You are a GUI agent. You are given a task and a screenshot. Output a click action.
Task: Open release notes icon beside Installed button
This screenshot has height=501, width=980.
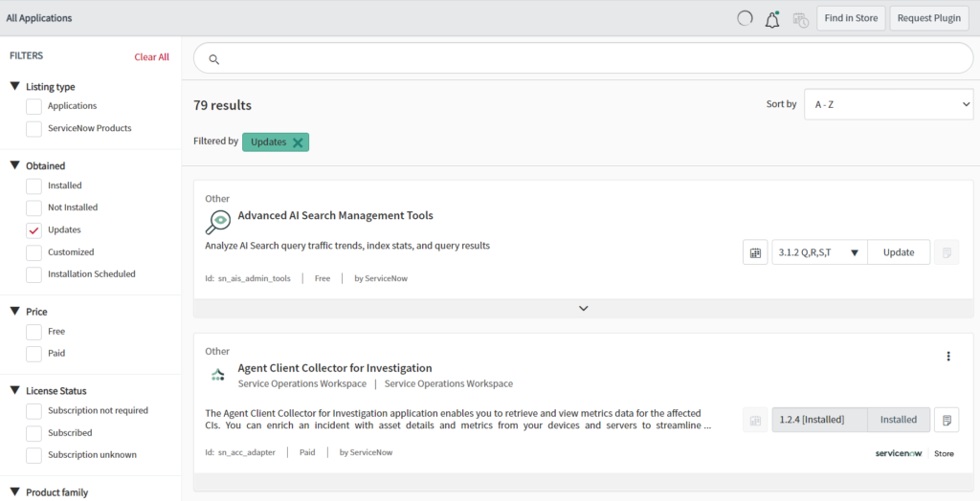[x=947, y=420]
